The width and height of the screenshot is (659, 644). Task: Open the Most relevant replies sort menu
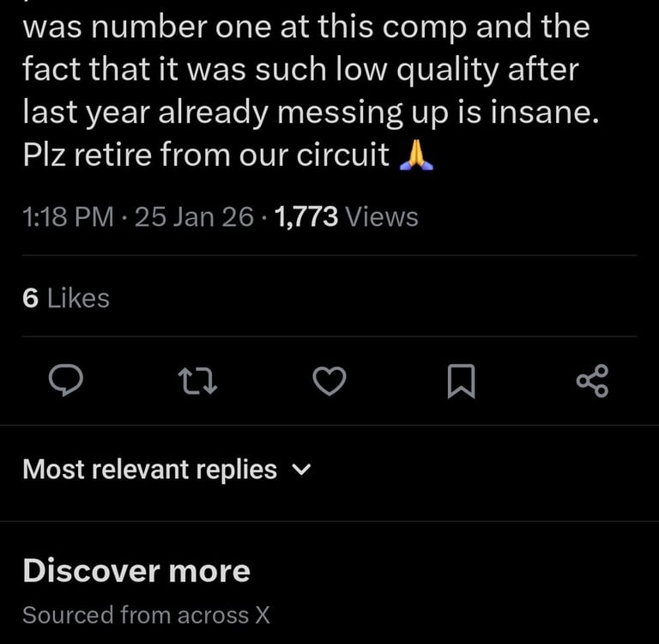(150, 470)
